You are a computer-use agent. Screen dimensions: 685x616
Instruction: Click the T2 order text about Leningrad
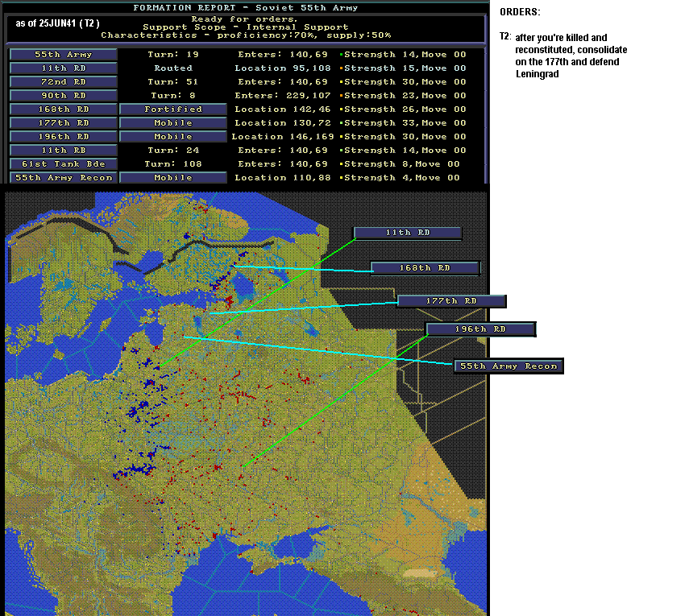[x=571, y=56]
